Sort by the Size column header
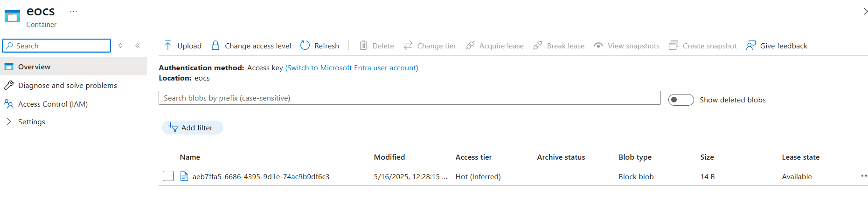Screen dimensions: 868x209 707,157
